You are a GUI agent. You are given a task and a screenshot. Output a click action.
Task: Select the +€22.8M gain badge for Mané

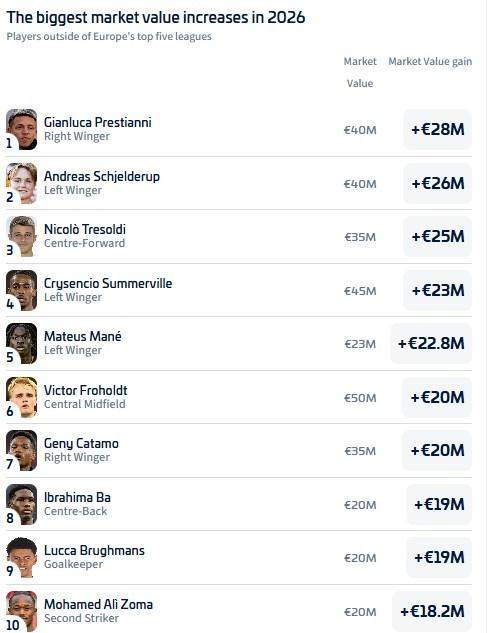tap(431, 344)
